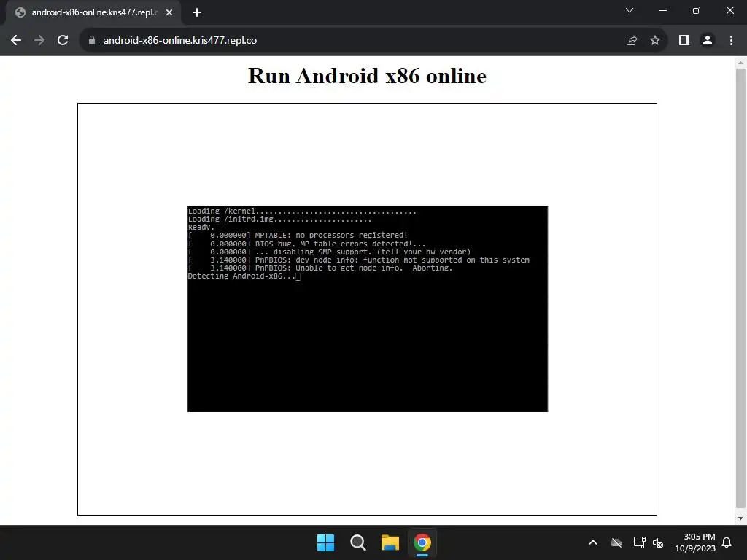
Task: Click the Android emulator console screen
Action: click(368, 308)
